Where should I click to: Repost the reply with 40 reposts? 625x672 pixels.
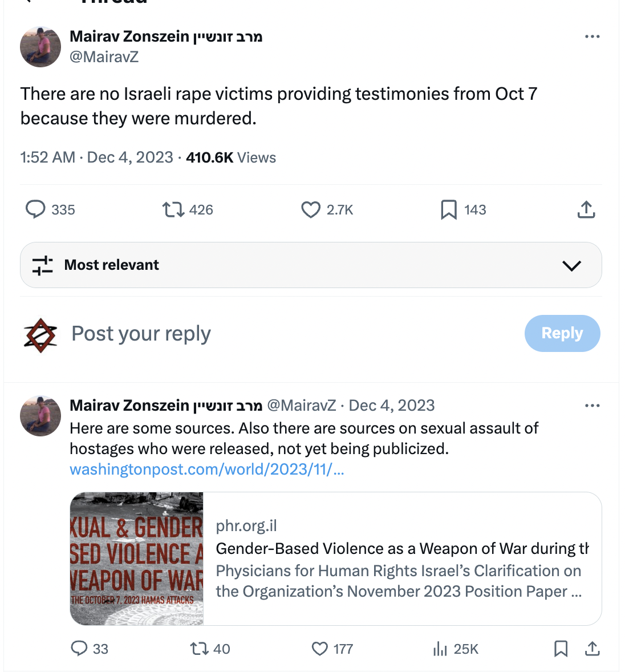click(199, 649)
